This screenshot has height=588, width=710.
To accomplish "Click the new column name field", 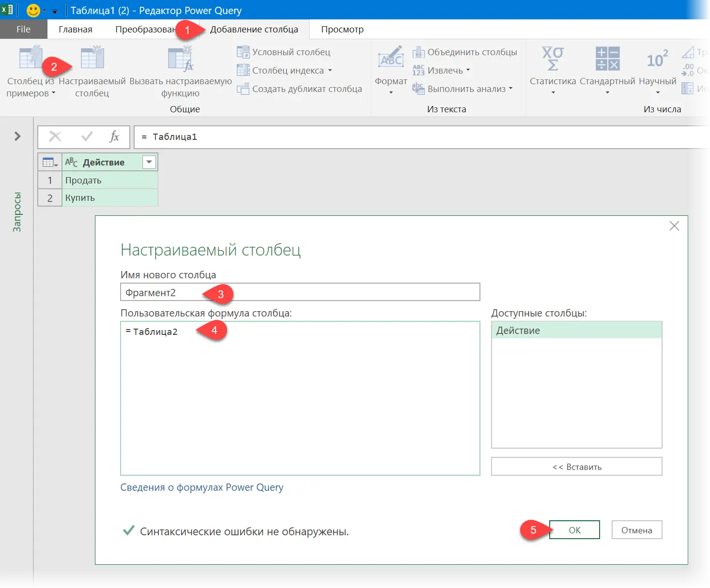I will (300, 292).
